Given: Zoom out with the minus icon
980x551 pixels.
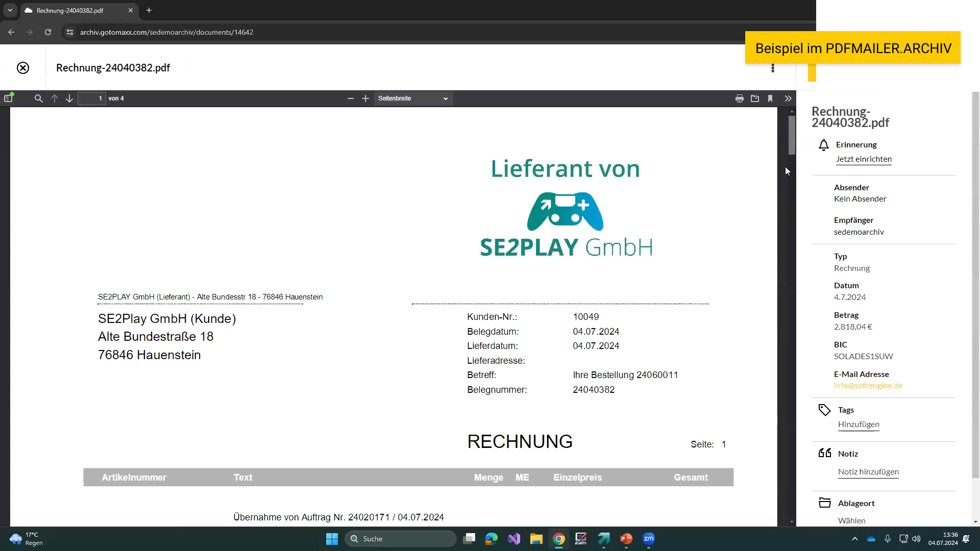Looking at the screenshot, I should (351, 98).
